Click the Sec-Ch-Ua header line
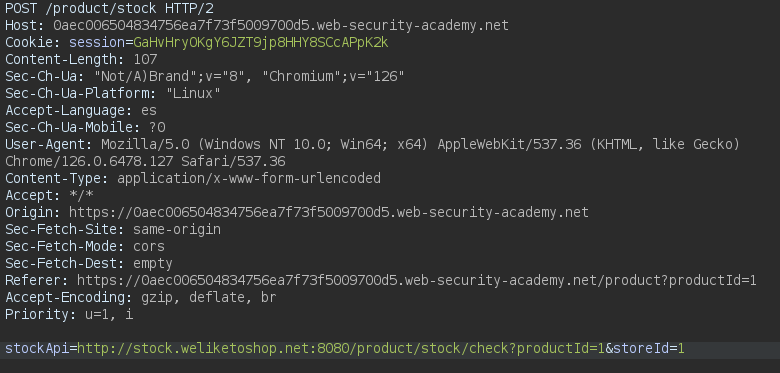Viewport: 780px width, 373px height. click(204, 76)
